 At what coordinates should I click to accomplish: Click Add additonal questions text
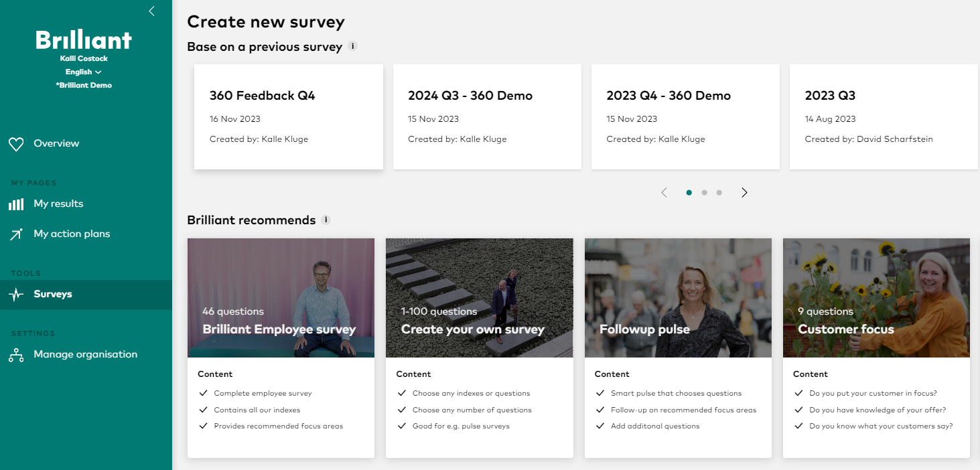pyautogui.click(x=655, y=426)
